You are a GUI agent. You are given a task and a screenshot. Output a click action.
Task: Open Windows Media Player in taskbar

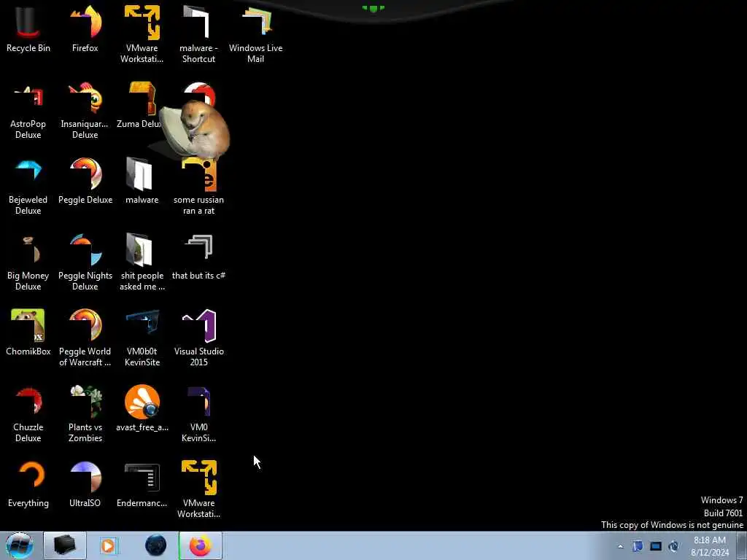click(109, 545)
